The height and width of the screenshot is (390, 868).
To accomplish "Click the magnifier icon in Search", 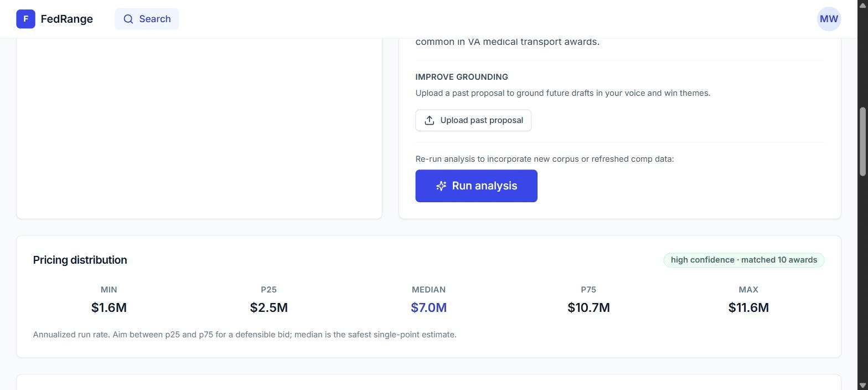I will pyautogui.click(x=128, y=19).
